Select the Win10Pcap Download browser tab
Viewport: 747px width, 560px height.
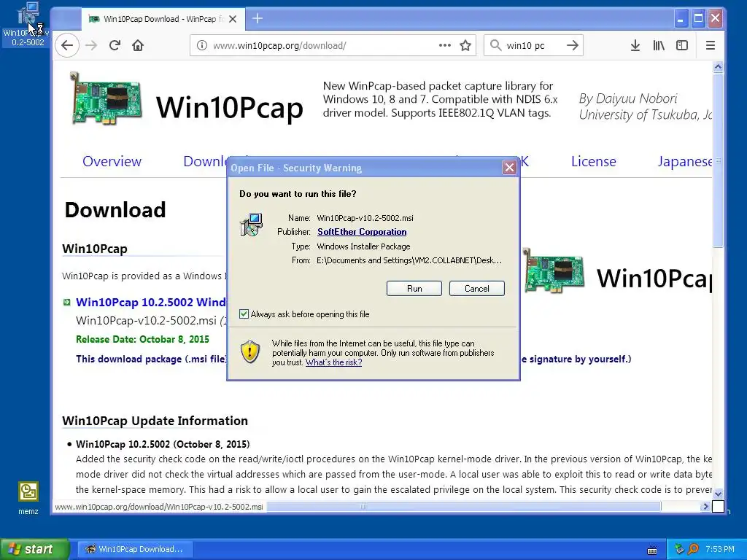[163, 19]
